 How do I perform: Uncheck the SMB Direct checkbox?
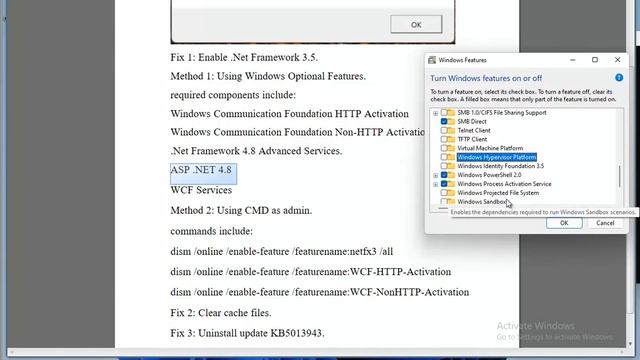pyautogui.click(x=444, y=122)
